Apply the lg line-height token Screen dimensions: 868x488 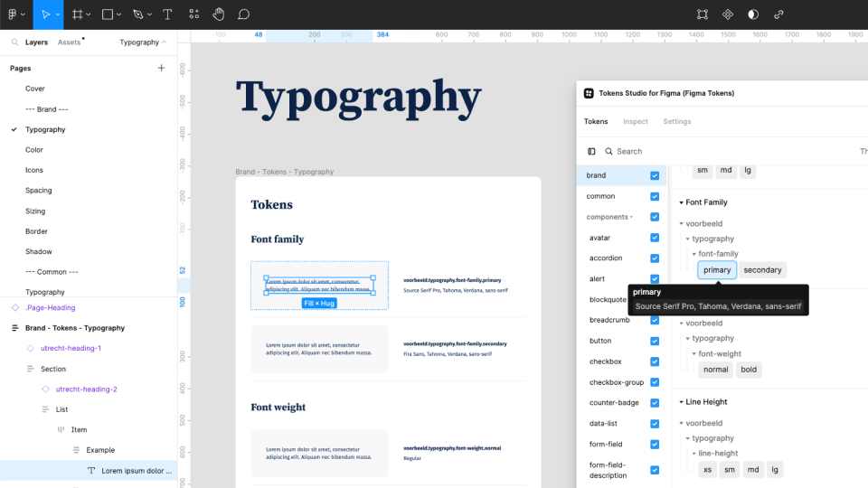tap(775, 470)
